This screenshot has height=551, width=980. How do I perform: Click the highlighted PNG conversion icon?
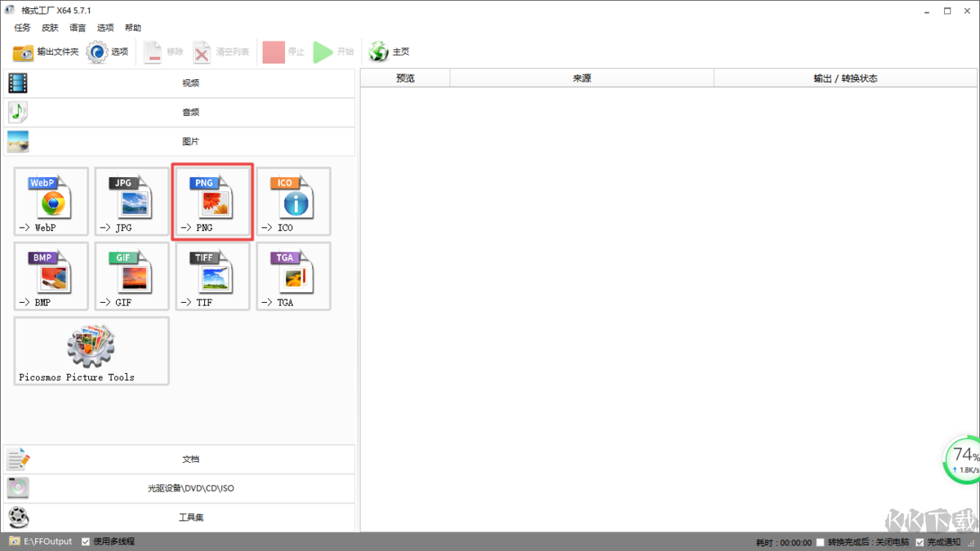pyautogui.click(x=212, y=202)
